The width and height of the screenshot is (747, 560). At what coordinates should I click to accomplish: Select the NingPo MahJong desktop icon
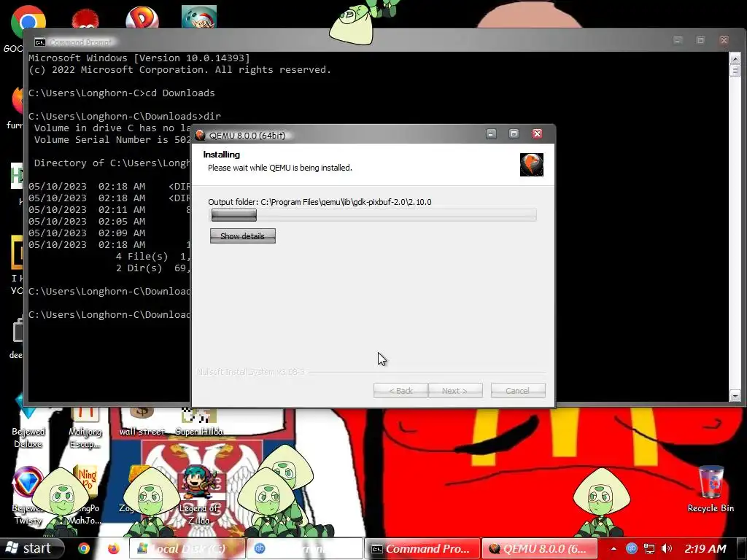point(85,495)
